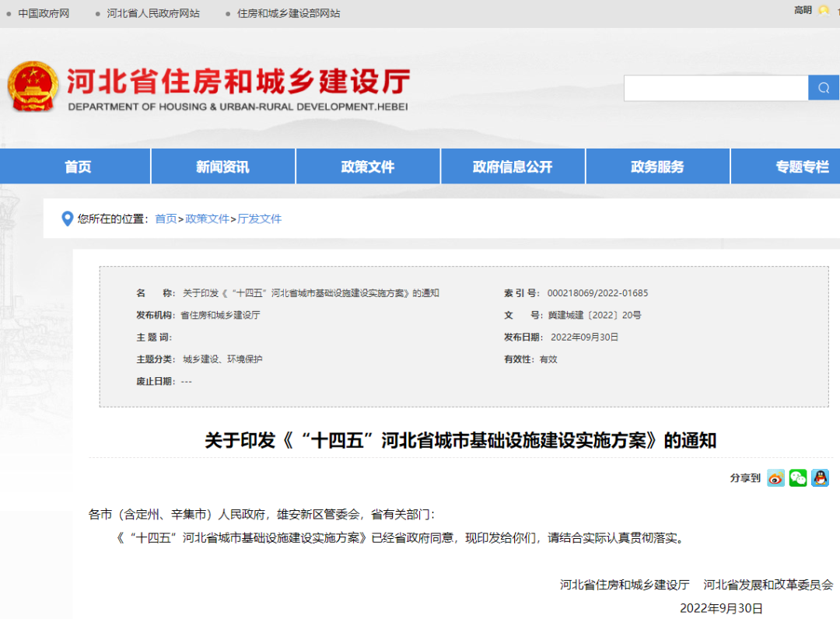This screenshot has width=840, height=619.
Task: Click the location pin breadcrumb icon
Action: click(x=68, y=219)
